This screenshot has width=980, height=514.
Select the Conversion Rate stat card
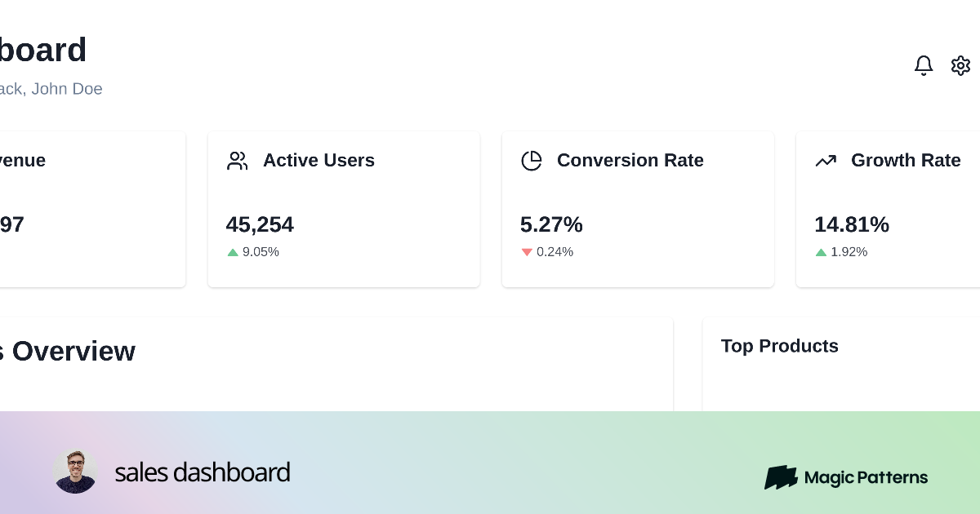coord(638,209)
